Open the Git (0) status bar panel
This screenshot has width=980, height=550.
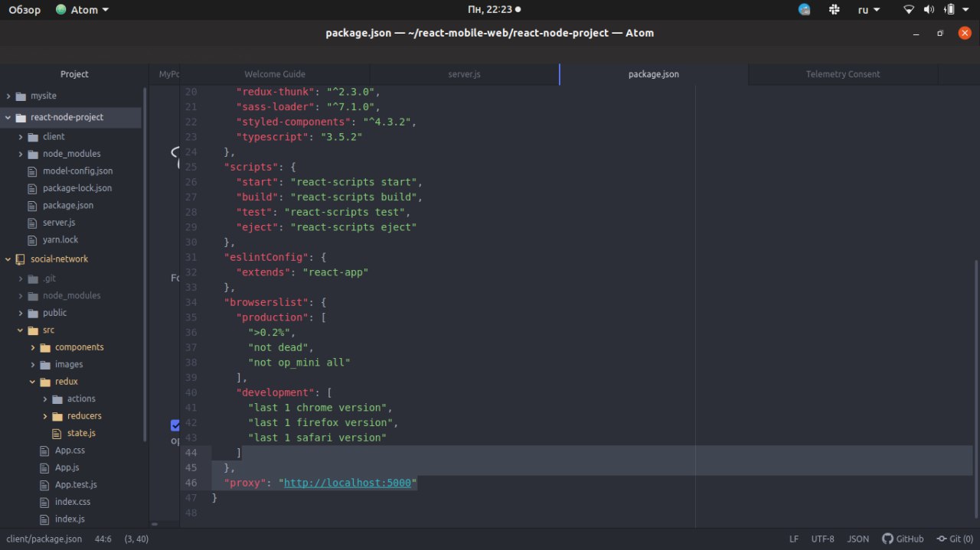click(x=955, y=539)
